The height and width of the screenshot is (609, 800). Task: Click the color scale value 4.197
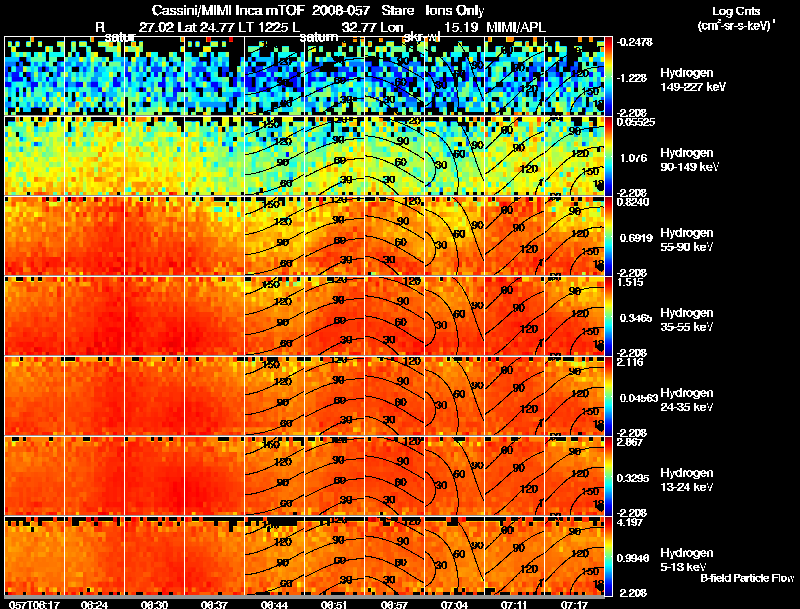tap(630, 522)
